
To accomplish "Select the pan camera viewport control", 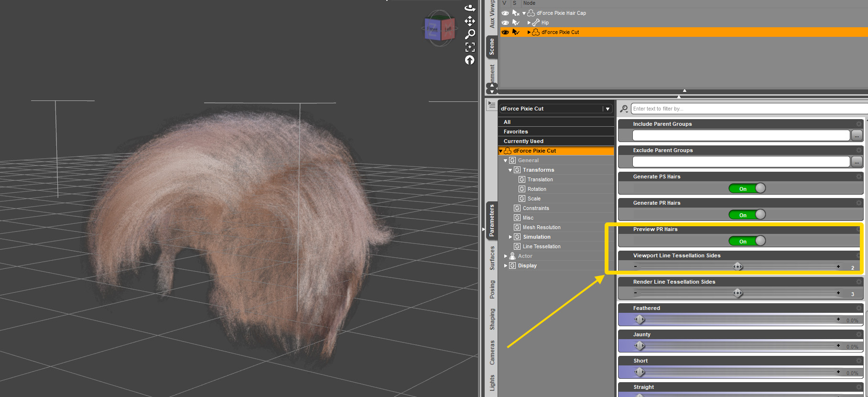I will point(470,21).
